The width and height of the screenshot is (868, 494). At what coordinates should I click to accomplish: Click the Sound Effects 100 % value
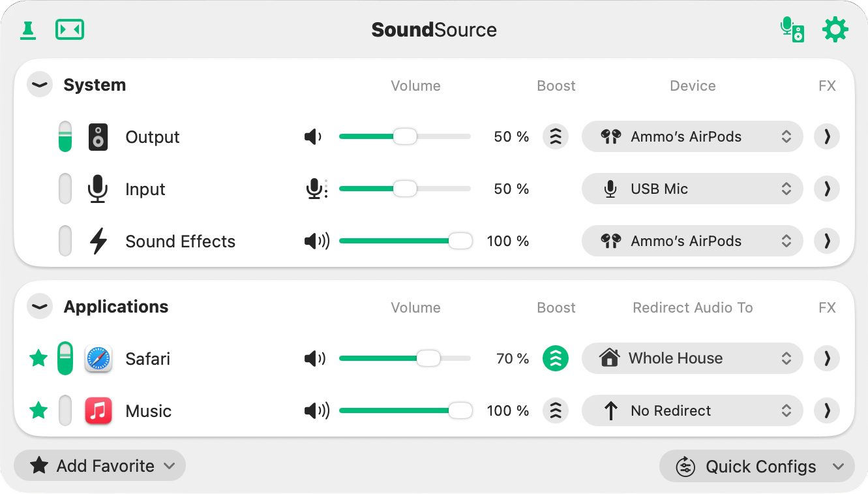508,241
